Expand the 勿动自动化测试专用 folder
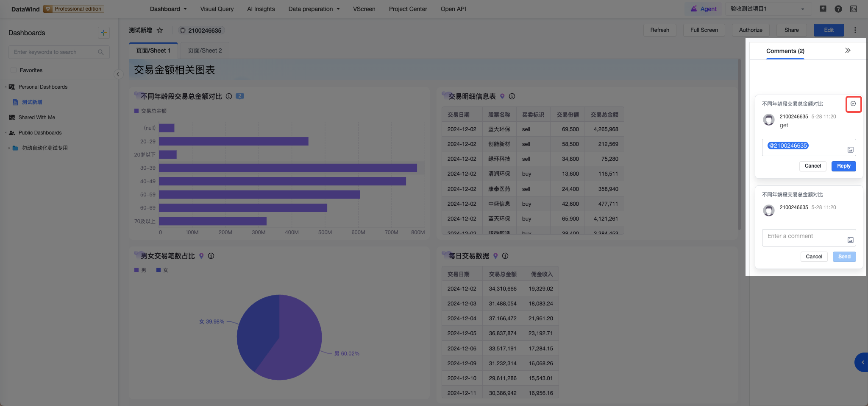The width and height of the screenshot is (868, 406). [x=9, y=148]
